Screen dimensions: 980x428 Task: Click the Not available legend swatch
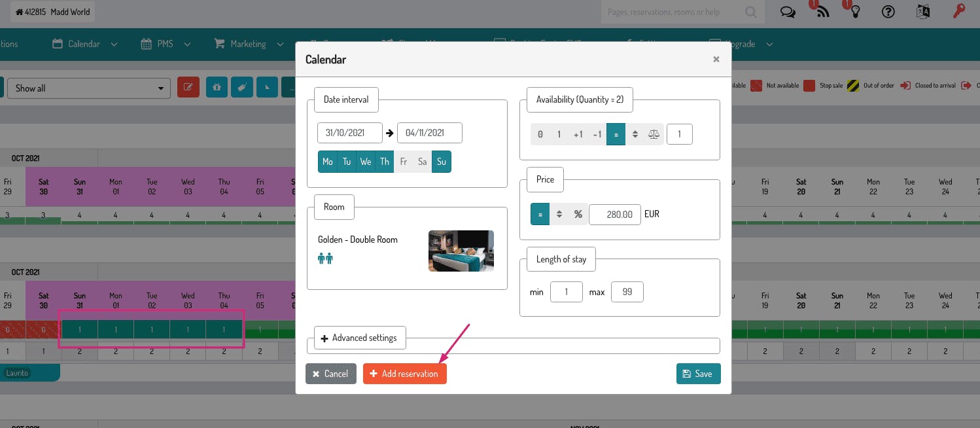tap(756, 86)
